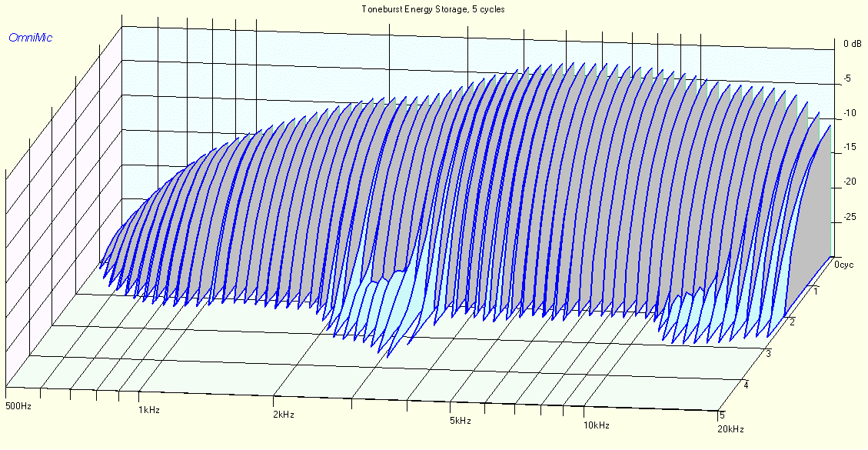The height and width of the screenshot is (450, 868).
Task: Click the blue OmniMic logo text
Action: click(x=31, y=38)
